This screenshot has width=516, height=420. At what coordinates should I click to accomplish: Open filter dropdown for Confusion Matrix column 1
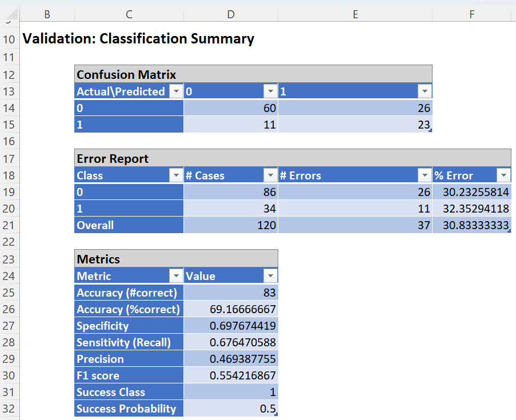425,91
